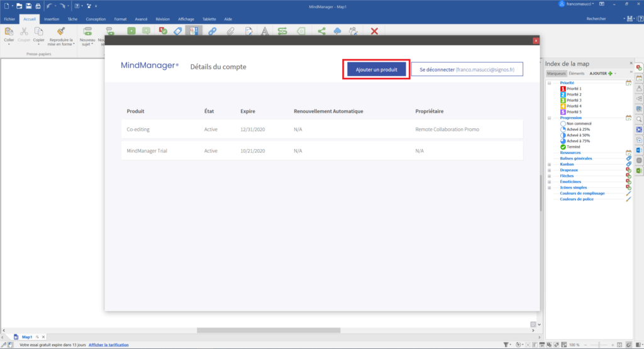Select the Terminé progress marker
Image resolution: width=644 pixels, height=349 pixels.
click(570, 147)
